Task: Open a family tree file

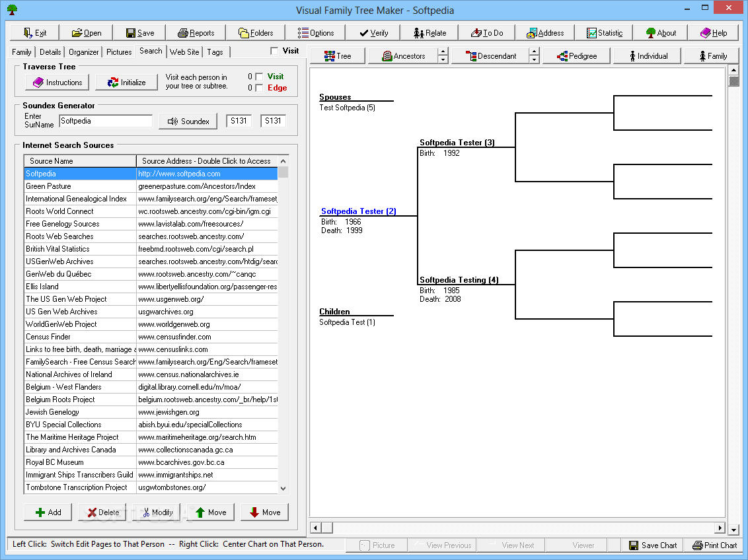Action: coord(87,33)
